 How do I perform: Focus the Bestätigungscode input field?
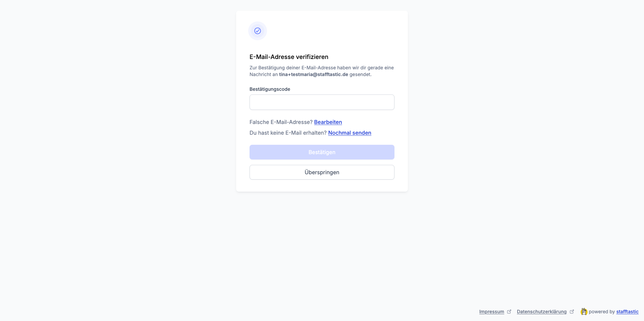click(322, 102)
